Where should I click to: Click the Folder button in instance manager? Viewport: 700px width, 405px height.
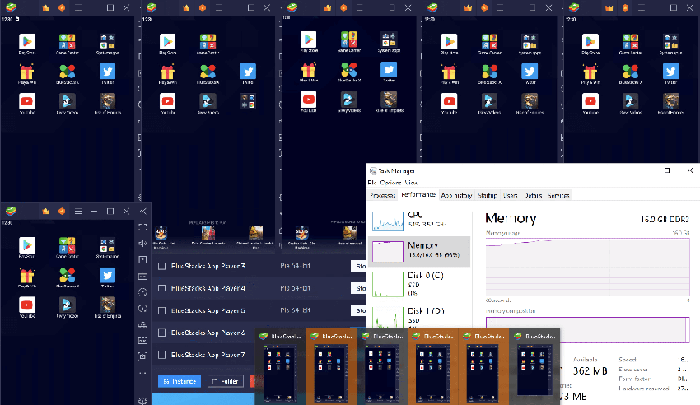(226, 381)
